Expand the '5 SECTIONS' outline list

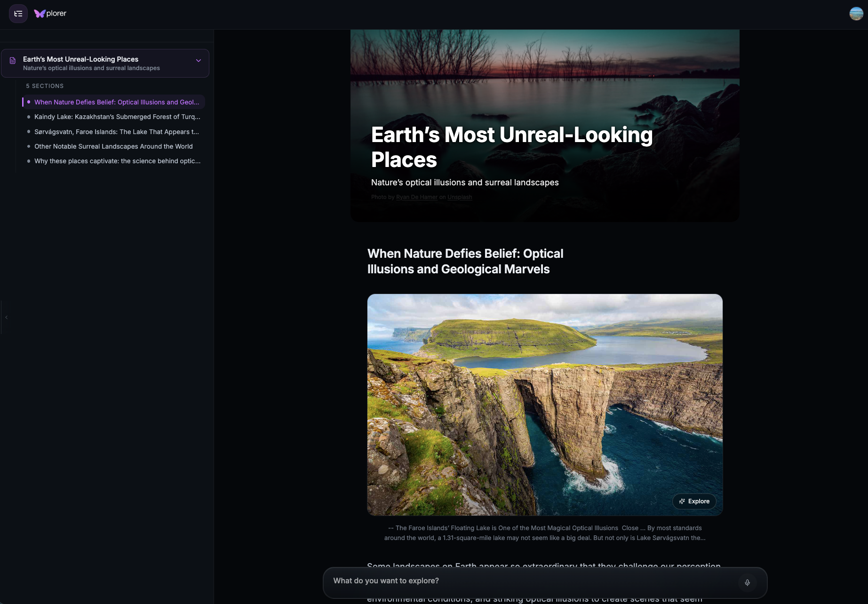coord(45,86)
